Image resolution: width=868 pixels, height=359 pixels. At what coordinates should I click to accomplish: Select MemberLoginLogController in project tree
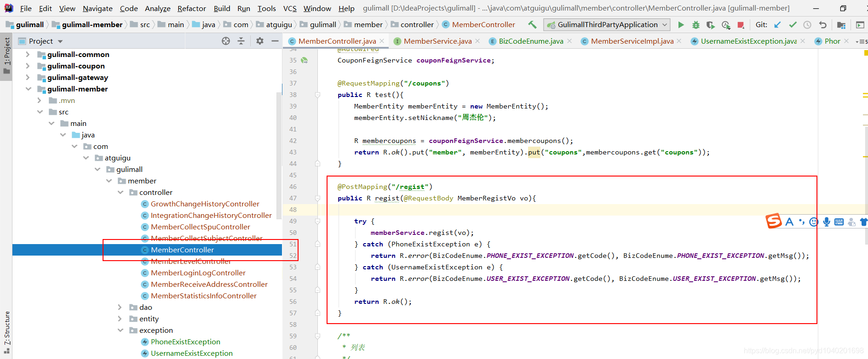198,273
